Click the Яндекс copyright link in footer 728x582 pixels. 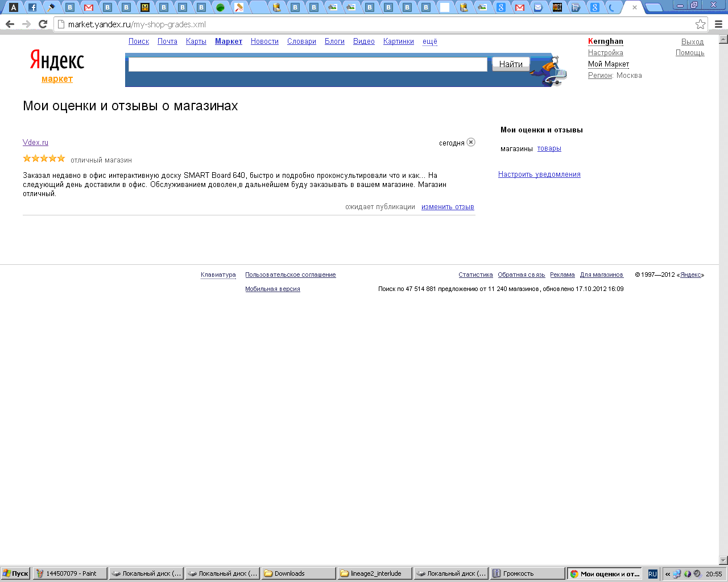tap(690, 275)
